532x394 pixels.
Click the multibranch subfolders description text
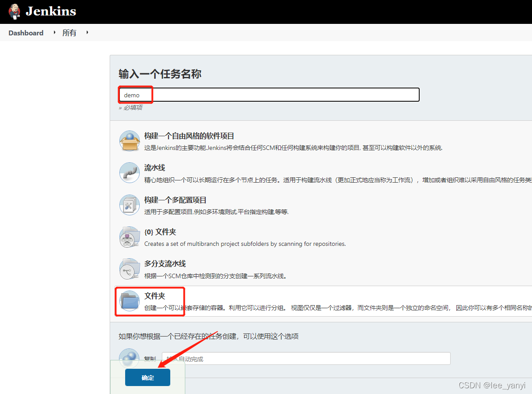(245, 244)
